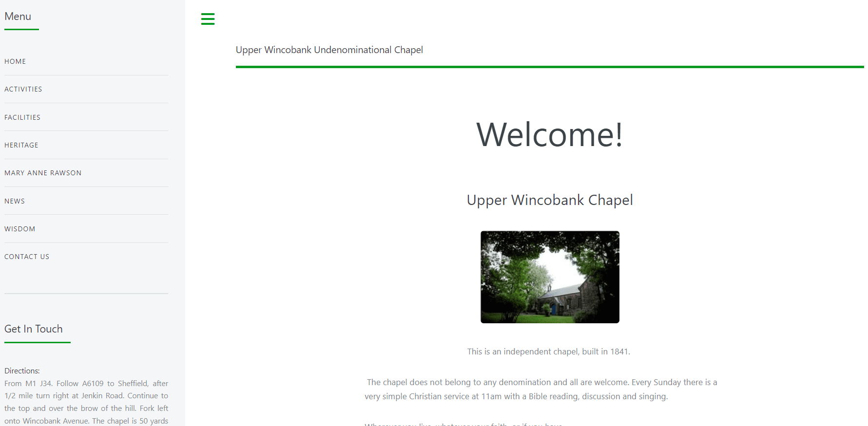Open the Home menu item

tap(15, 61)
